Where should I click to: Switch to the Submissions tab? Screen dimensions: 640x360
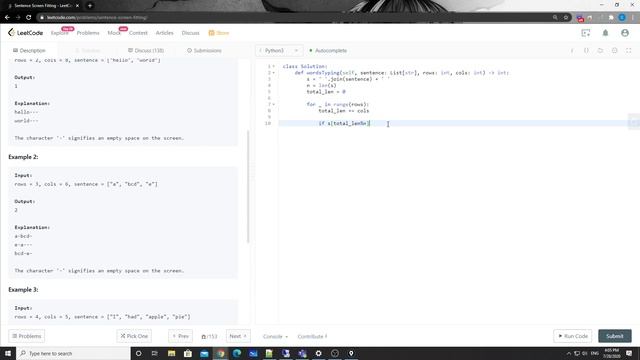(x=204, y=51)
